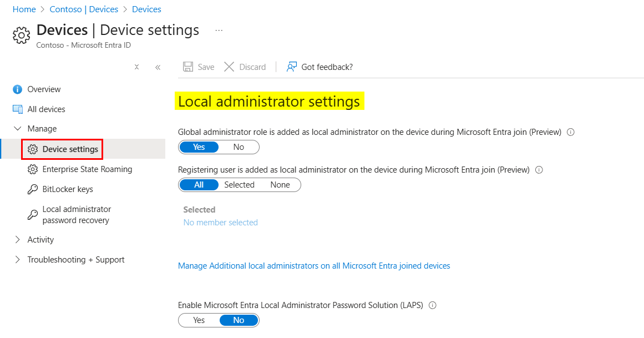
Task: Set Global administrator role toggle to No
Action: (239, 147)
